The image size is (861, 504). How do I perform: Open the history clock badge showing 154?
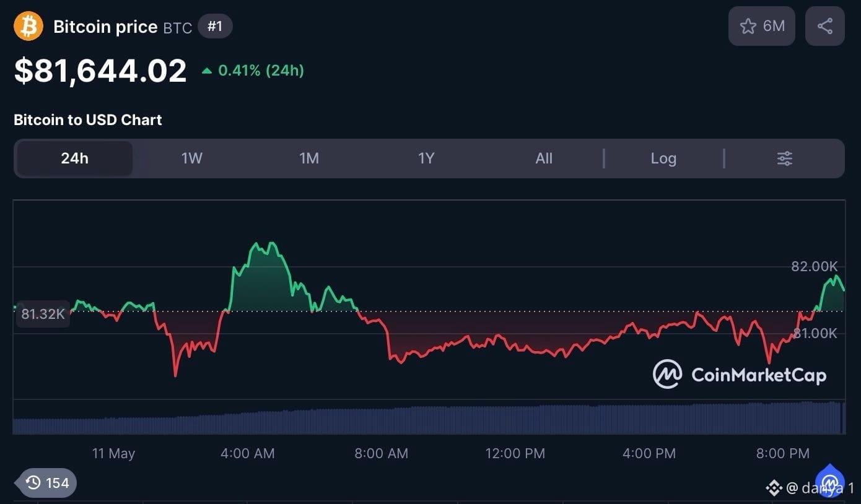tap(48, 482)
